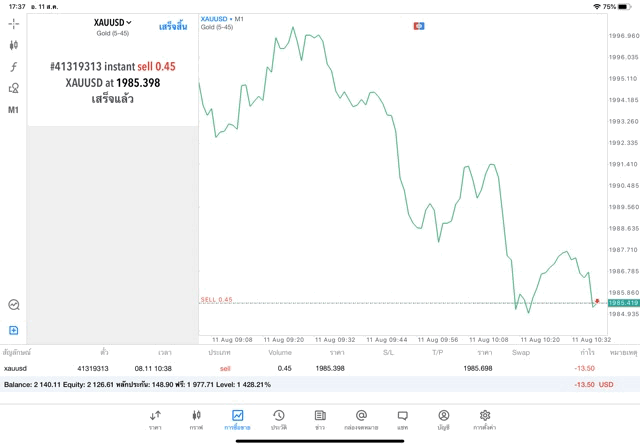640x447 pixels.
Task: Open the indicators (f) menu
Action: 14,67
